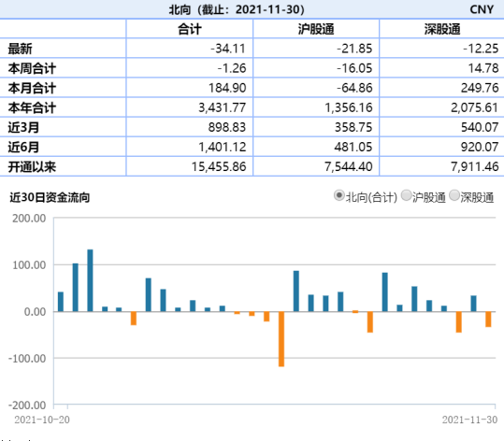The height and width of the screenshot is (441, 504).
Task: Select the 沪股通 radio button
Action: click(406, 195)
